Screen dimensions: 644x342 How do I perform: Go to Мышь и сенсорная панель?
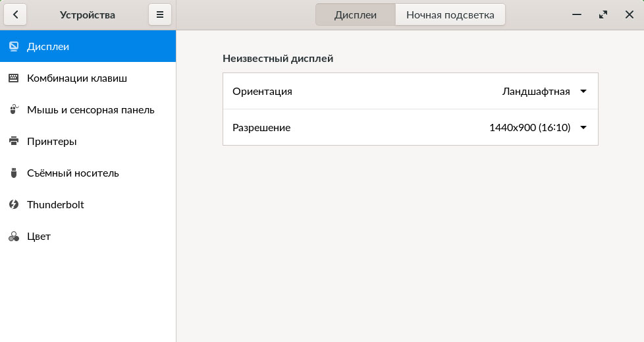tap(91, 109)
